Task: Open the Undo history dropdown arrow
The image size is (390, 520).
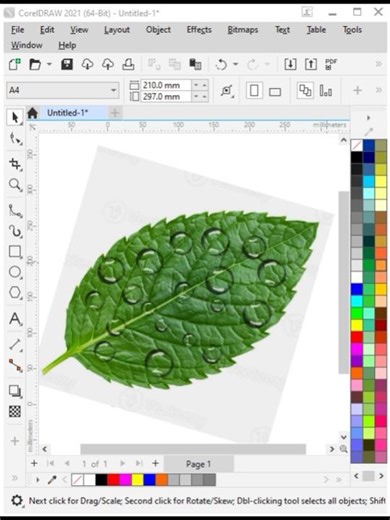Action: tap(235, 64)
